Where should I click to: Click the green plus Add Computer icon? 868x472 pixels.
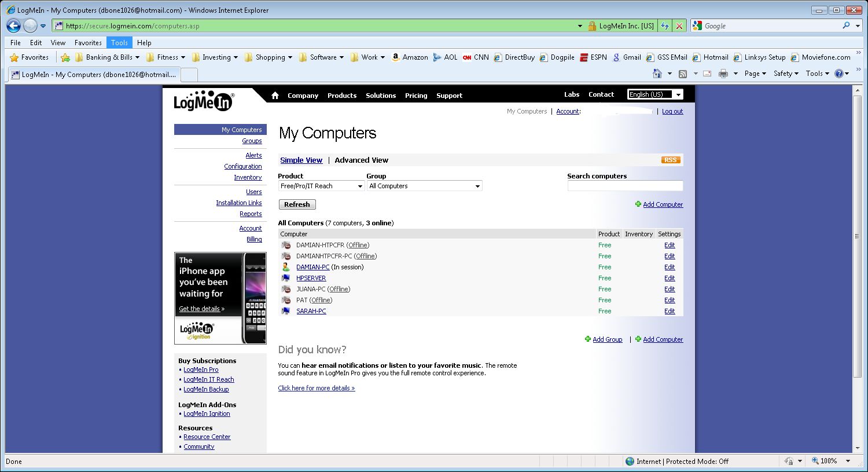tap(639, 204)
